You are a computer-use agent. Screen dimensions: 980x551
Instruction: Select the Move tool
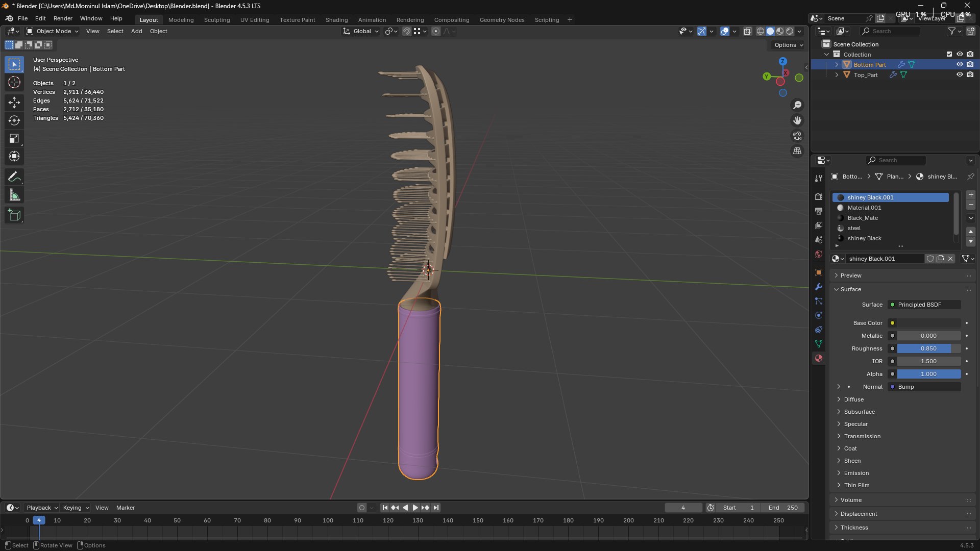[14, 103]
